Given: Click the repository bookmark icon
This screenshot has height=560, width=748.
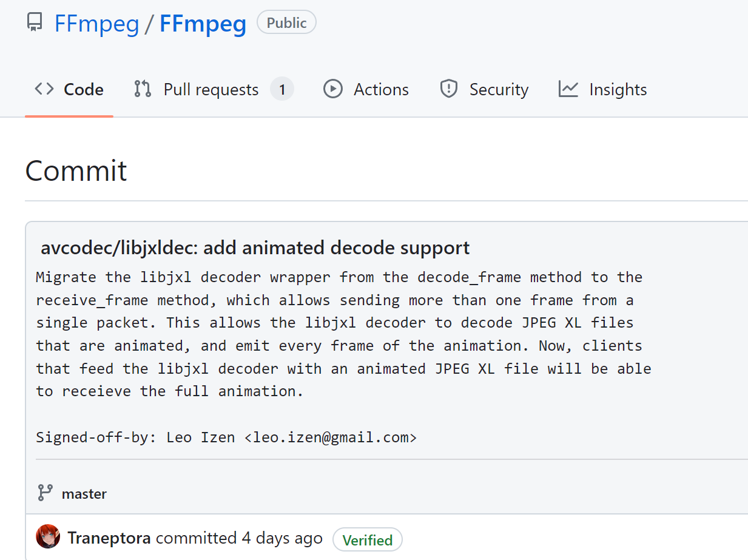Looking at the screenshot, I should [34, 22].
